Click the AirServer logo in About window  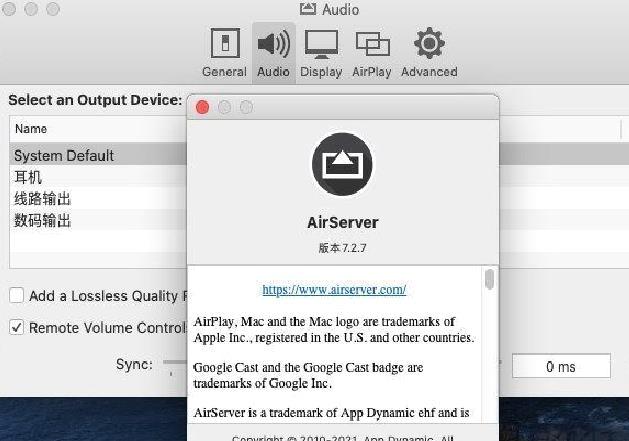point(342,164)
